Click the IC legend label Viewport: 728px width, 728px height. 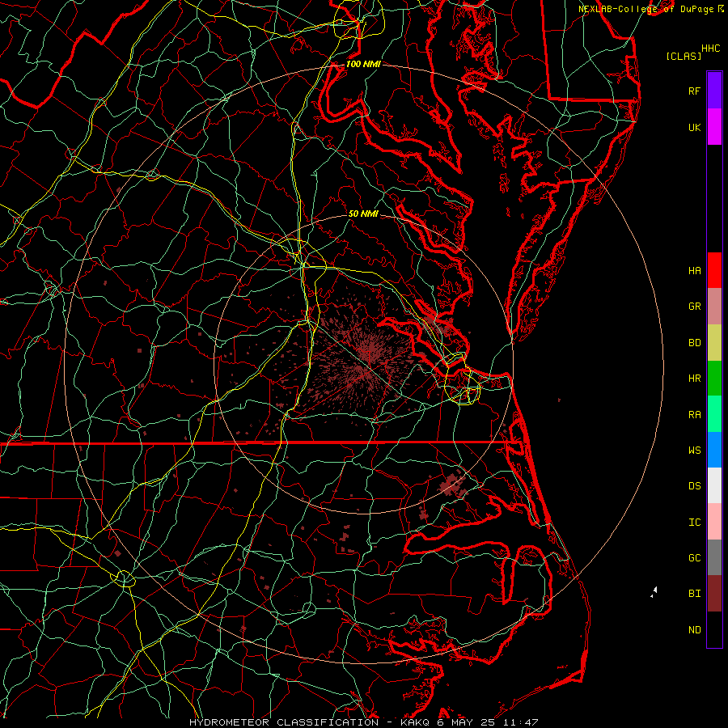coord(694,523)
